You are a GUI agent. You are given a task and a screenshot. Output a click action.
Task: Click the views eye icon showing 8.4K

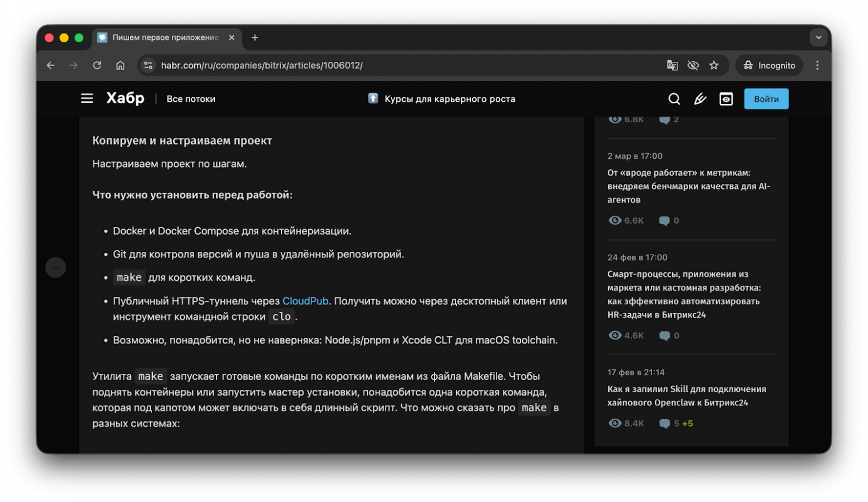(x=615, y=423)
